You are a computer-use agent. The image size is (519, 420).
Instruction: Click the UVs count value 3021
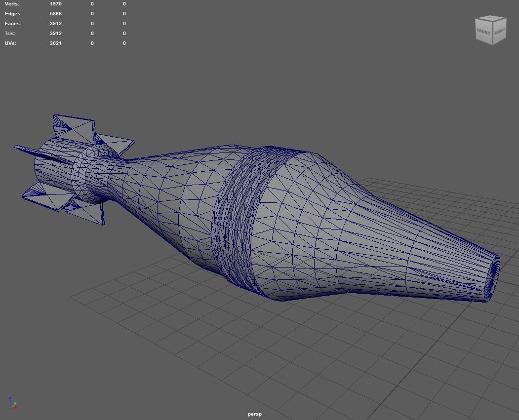pos(56,43)
